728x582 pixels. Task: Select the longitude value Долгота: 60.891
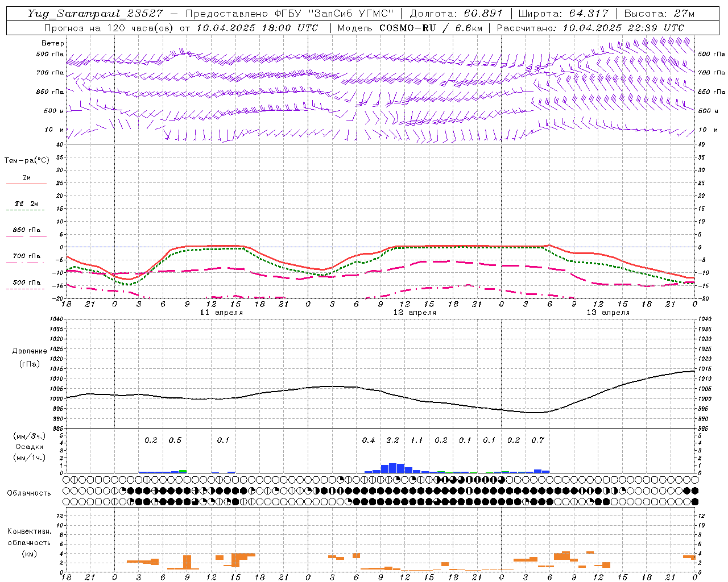click(x=456, y=14)
